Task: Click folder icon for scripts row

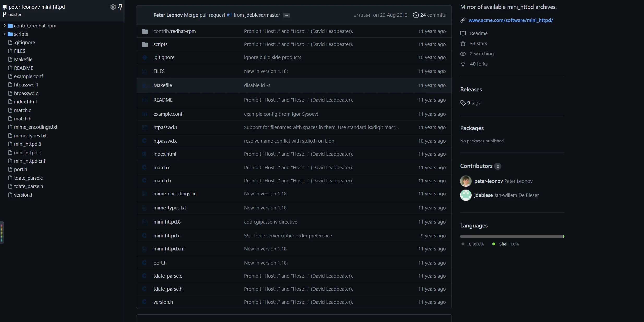Action: [145, 44]
